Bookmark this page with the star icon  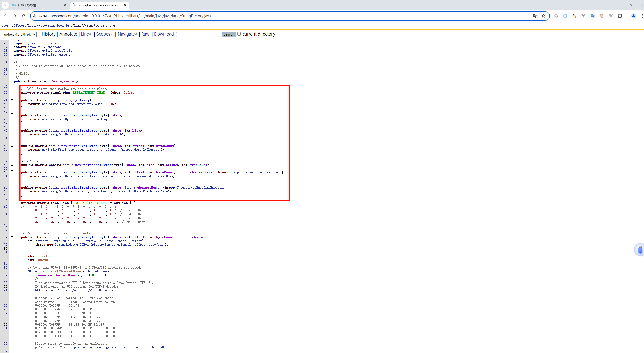pos(543,16)
